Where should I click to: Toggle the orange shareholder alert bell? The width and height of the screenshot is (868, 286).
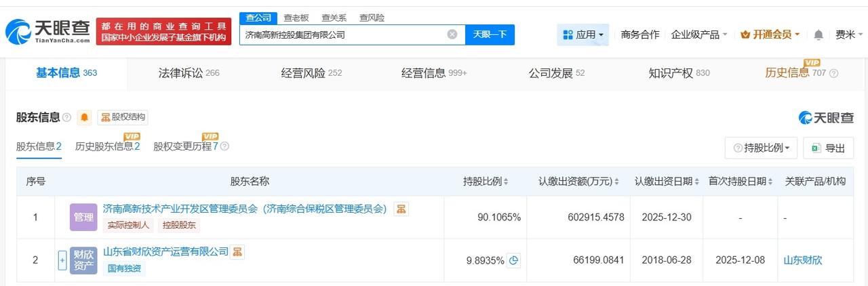85,117
